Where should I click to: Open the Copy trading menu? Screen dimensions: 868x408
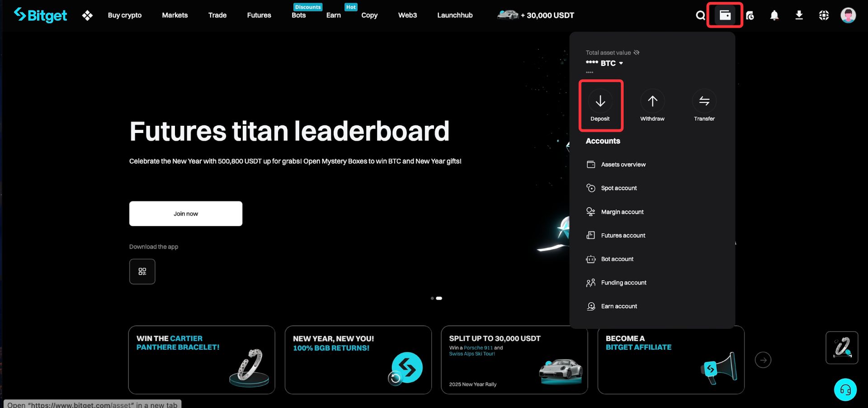(369, 15)
